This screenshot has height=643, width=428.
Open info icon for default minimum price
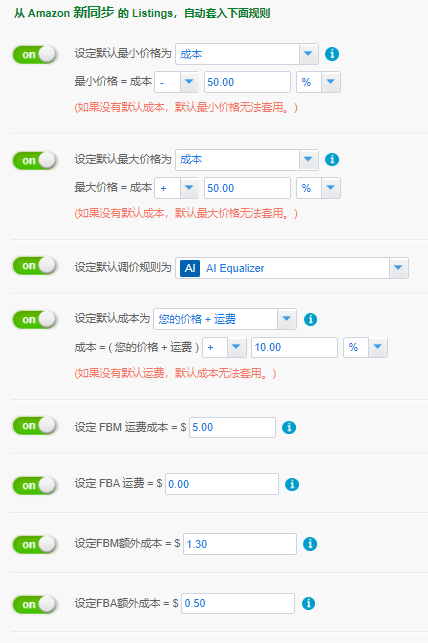click(332, 54)
